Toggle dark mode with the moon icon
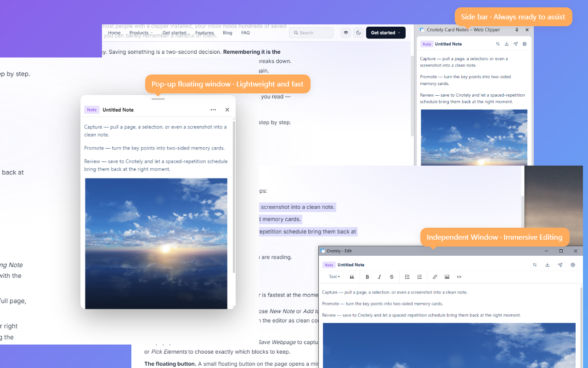 (358, 33)
